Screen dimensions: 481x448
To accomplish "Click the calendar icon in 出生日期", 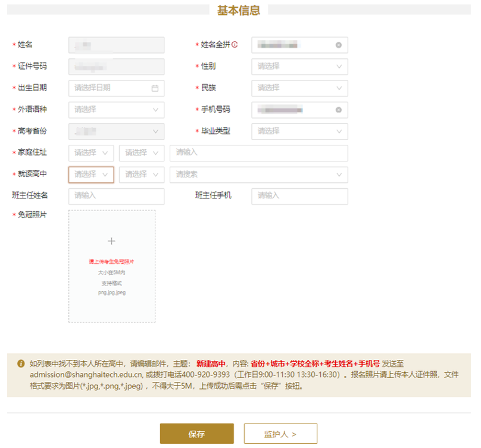I will pos(155,88).
